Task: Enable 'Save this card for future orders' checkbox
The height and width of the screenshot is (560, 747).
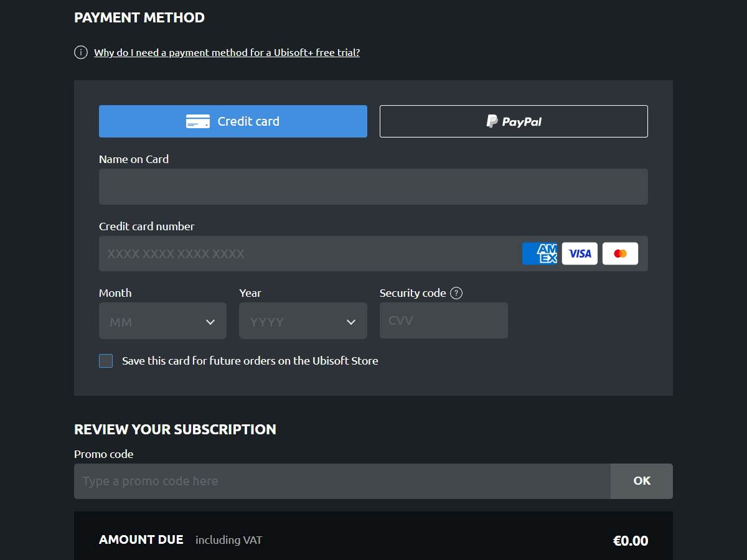Action: [x=106, y=361]
